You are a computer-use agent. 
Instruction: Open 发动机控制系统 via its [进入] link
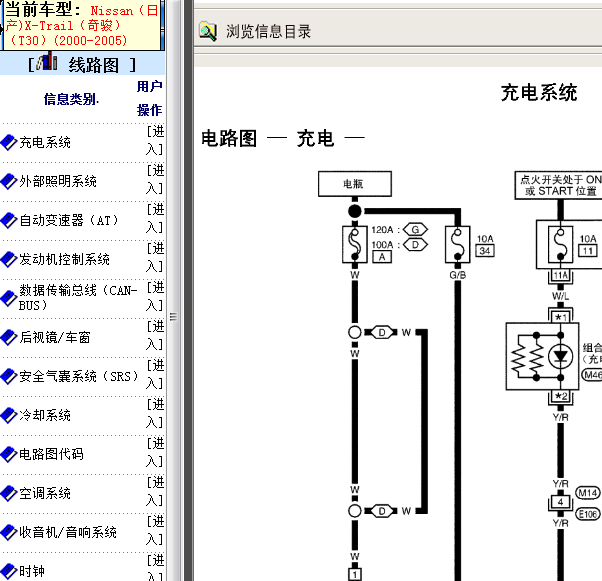155,257
